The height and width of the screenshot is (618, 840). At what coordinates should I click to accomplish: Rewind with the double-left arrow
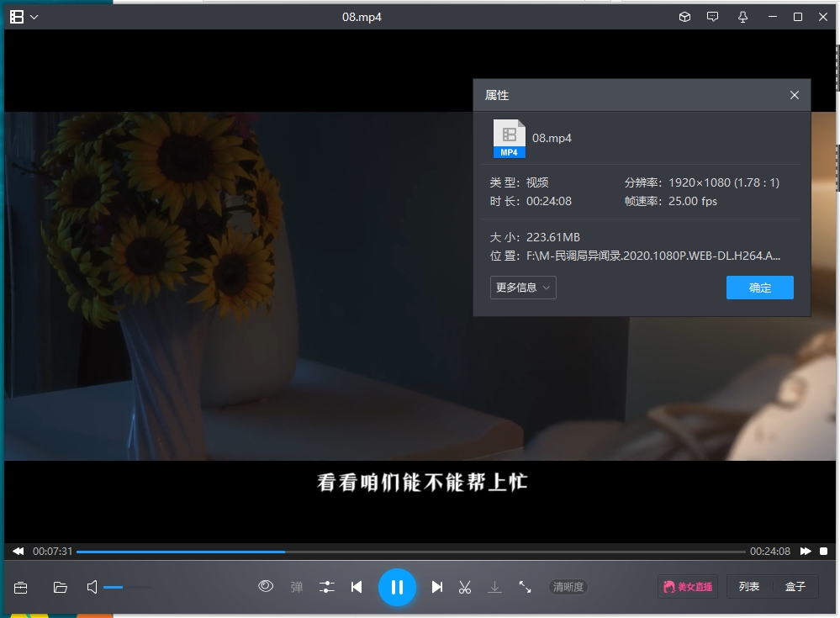click(18, 551)
